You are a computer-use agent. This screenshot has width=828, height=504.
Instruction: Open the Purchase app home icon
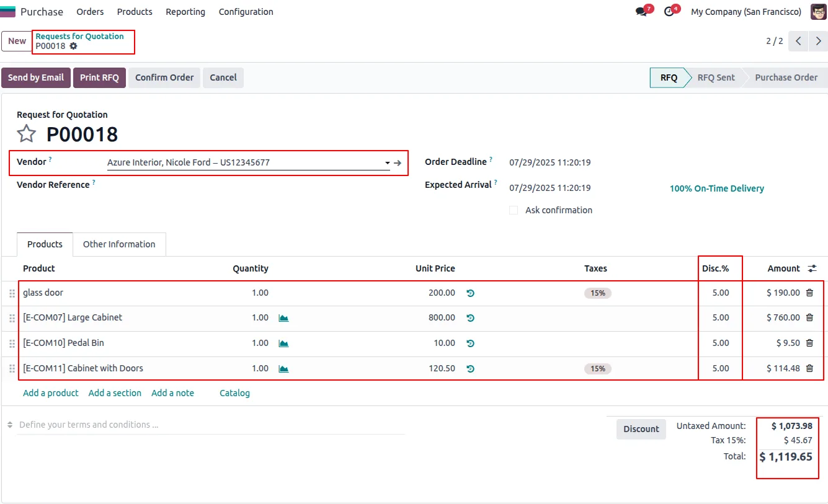pyautogui.click(x=8, y=12)
